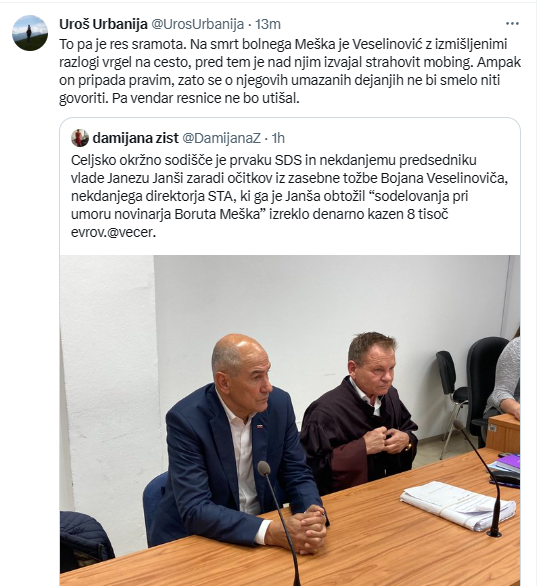Visit the @UrosUrbanija handle

click(x=197, y=24)
